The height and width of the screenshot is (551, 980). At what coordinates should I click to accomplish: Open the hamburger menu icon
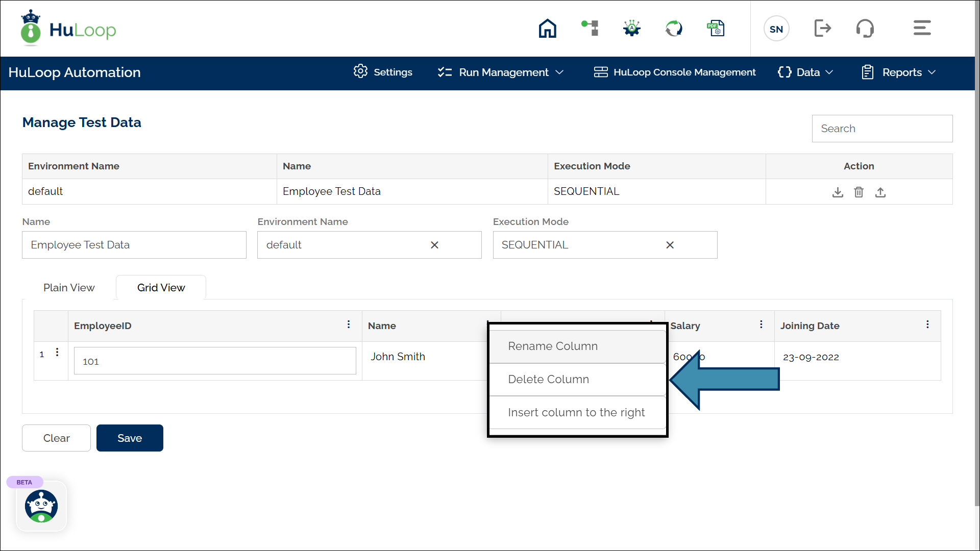(922, 28)
